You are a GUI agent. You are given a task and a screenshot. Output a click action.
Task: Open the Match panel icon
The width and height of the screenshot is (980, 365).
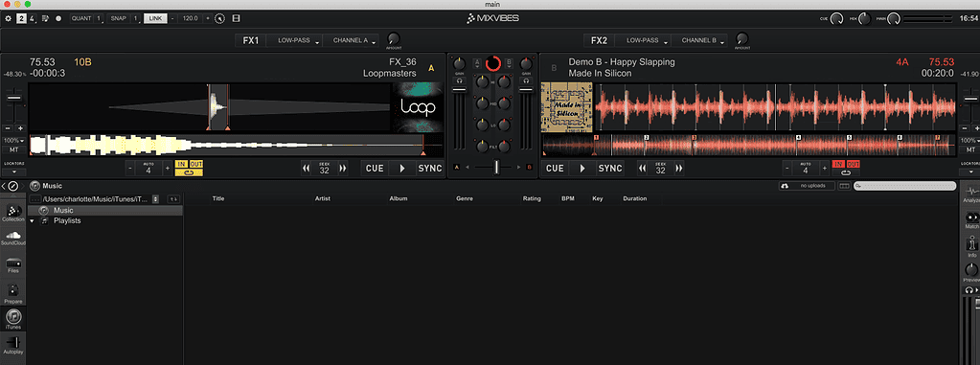(x=971, y=219)
